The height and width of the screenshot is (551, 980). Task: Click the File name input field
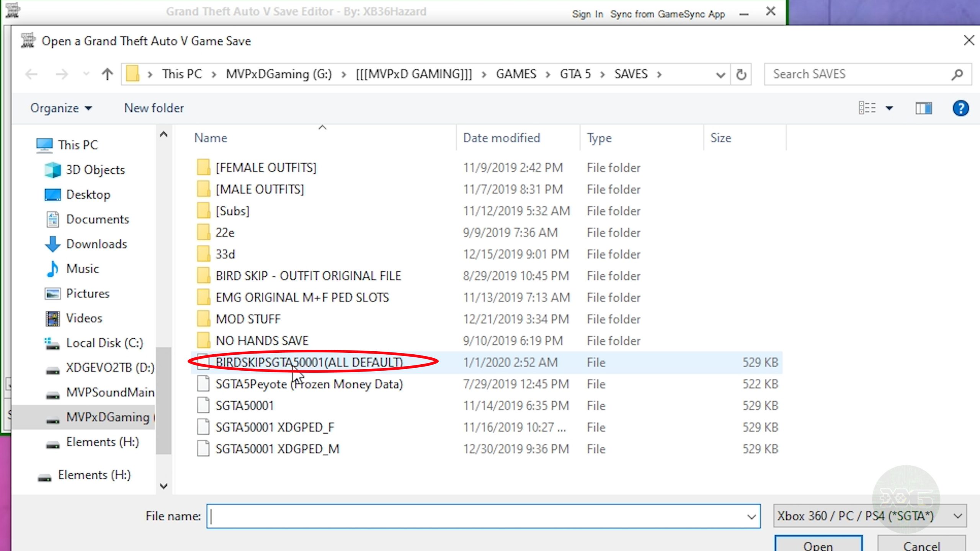483,516
